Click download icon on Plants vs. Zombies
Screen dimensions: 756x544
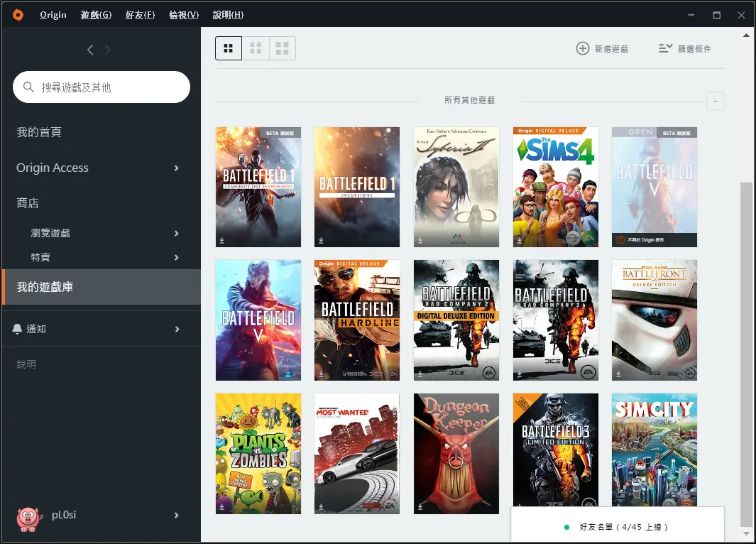(221, 506)
